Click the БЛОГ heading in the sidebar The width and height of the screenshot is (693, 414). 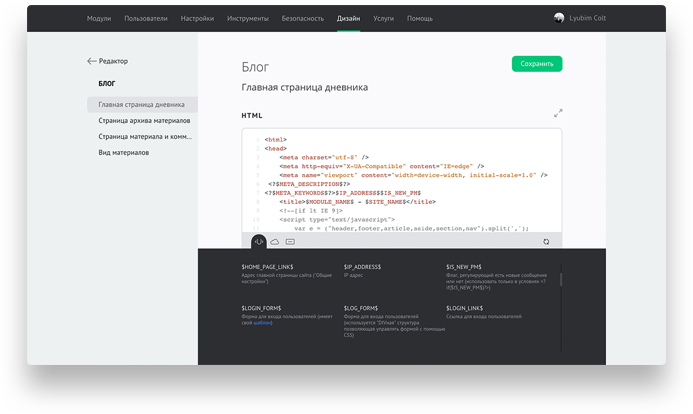point(107,84)
